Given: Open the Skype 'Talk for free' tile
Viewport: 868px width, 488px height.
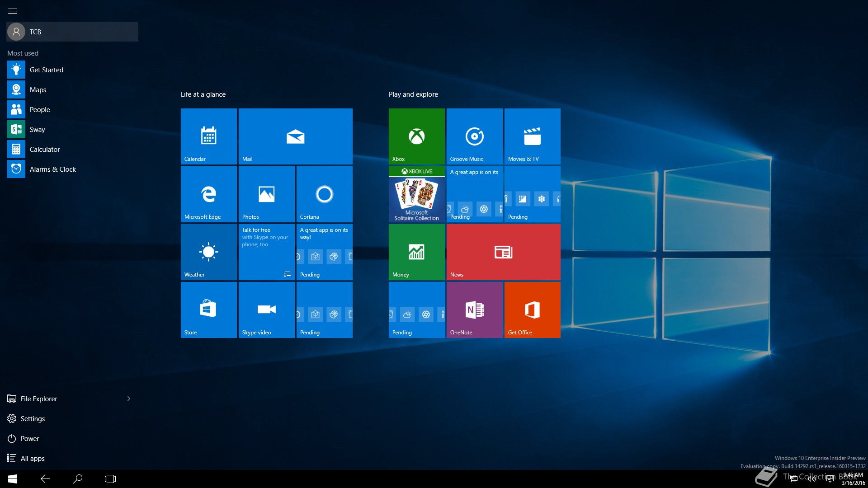Looking at the screenshot, I should [267, 252].
